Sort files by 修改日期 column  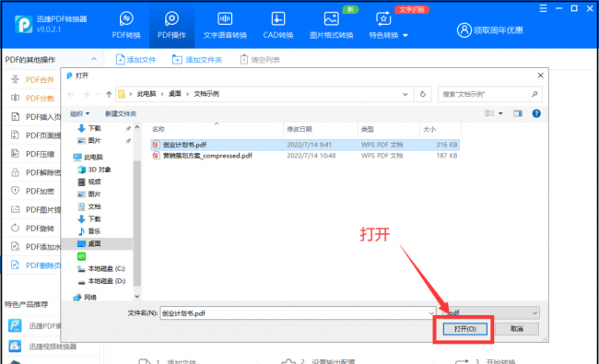tap(299, 129)
